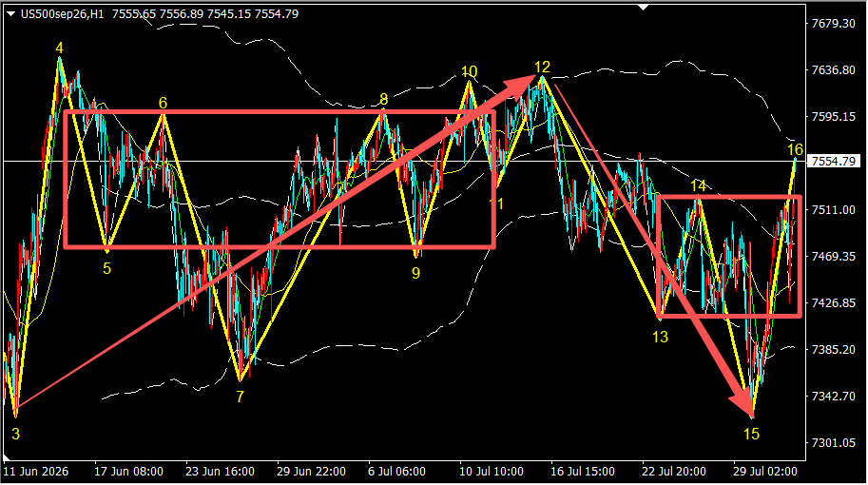The width and height of the screenshot is (868, 485).
Task: Click the 11 Jun 2026 date label
Action: pyautogui.click(x=36, y=472)
